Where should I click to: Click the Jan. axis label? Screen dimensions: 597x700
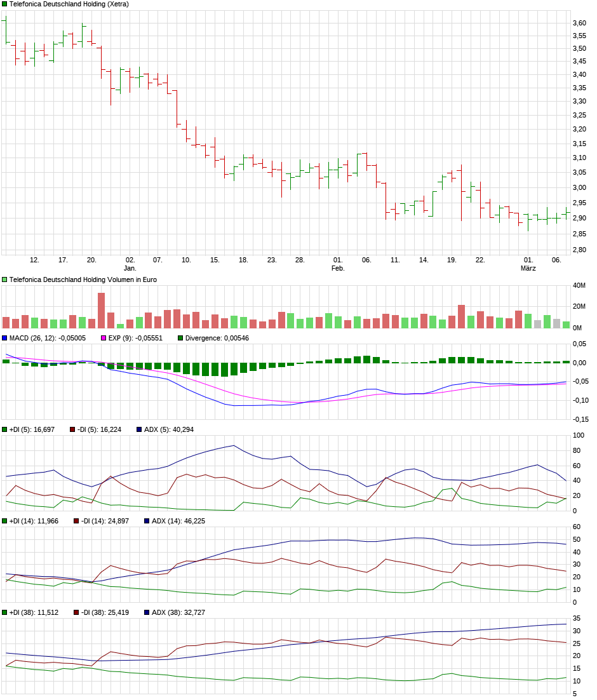click(x=131, y=268)
